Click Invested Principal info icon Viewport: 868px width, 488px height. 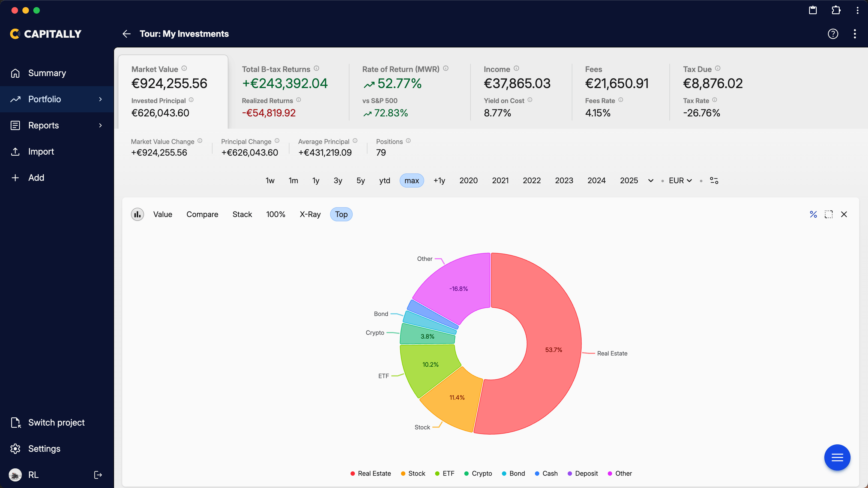click(x=191, y=100)
